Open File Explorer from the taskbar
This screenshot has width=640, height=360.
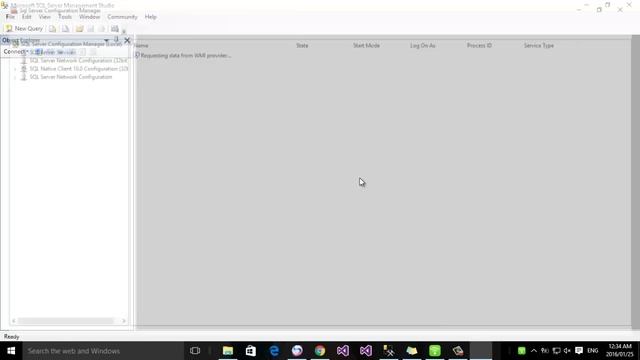click(228, 351)
